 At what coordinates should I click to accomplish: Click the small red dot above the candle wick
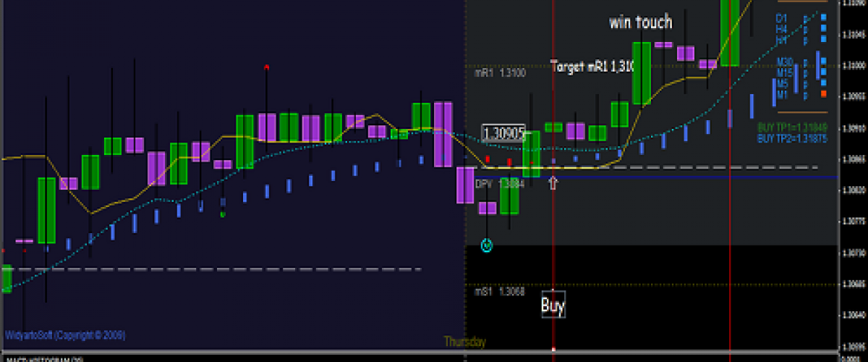tap(267, 67)
